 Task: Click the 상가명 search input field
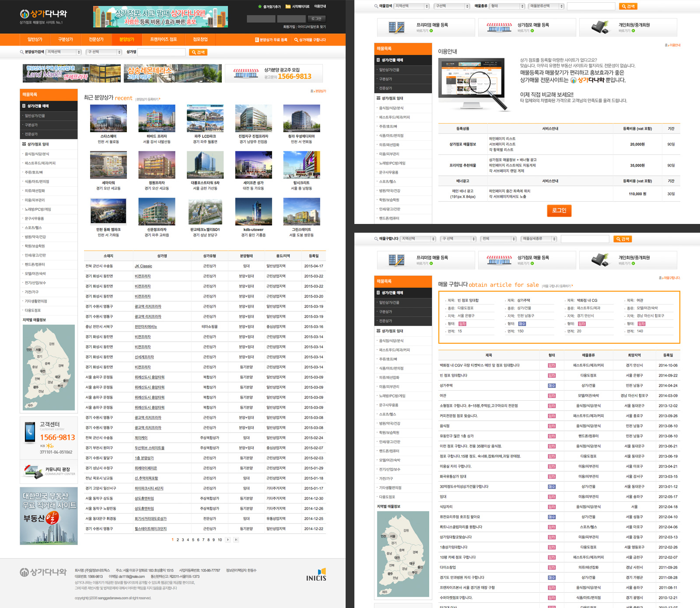pos(161,52)
